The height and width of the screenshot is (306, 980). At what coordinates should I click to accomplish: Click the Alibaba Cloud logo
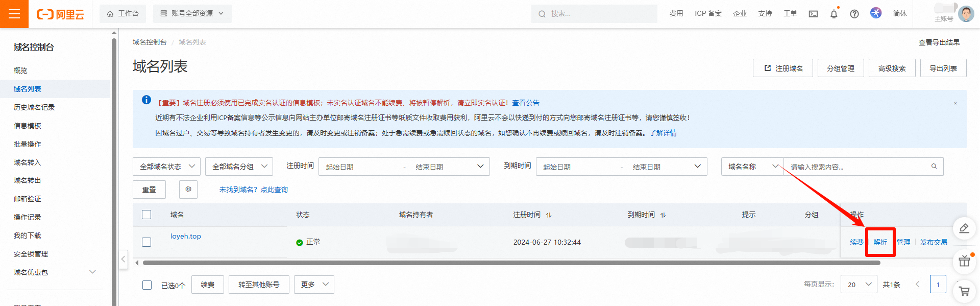click(60, 14)
